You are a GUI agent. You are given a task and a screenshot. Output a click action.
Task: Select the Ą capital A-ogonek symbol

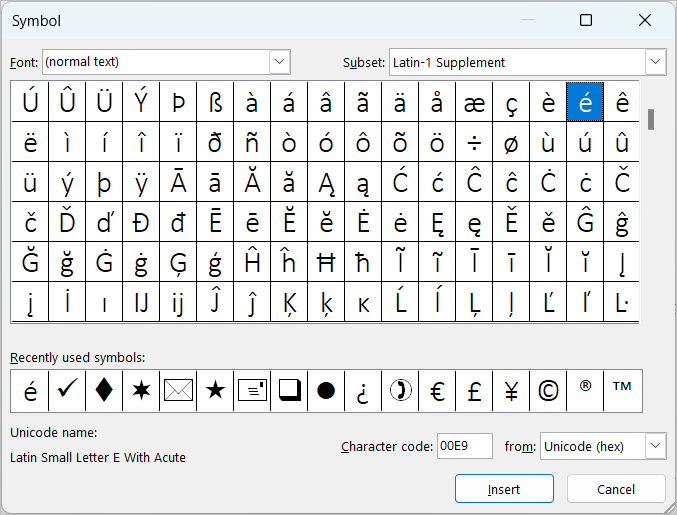[326, 182]
